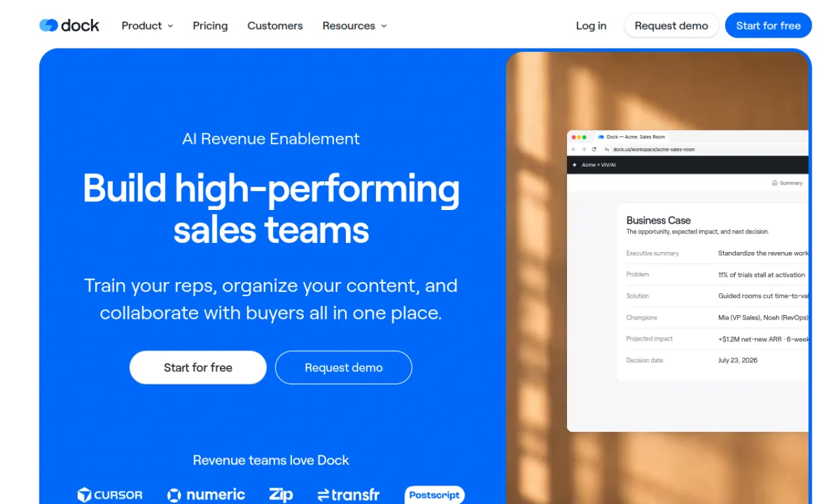
Task: Click the Log in link
Action: click(591, 26)
